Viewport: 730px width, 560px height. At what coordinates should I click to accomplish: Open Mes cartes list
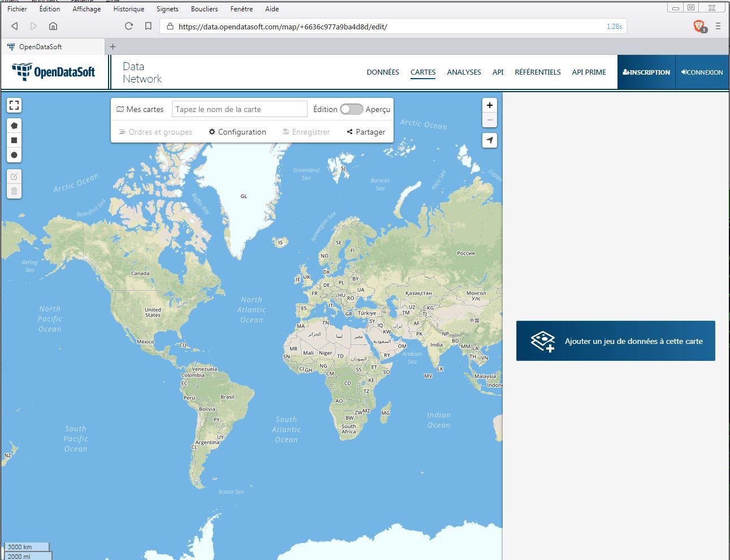[x=140, y=109]
